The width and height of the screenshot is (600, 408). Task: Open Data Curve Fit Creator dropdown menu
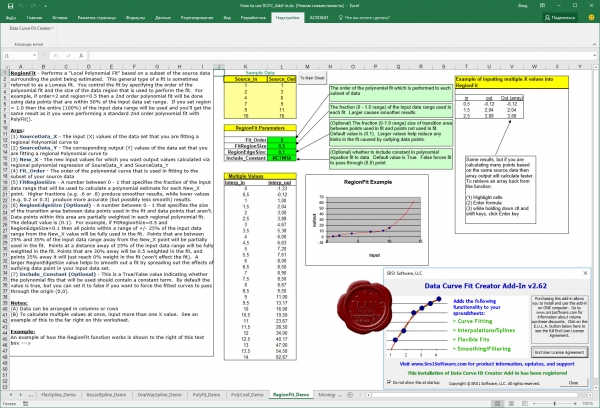tap(31, 28)
